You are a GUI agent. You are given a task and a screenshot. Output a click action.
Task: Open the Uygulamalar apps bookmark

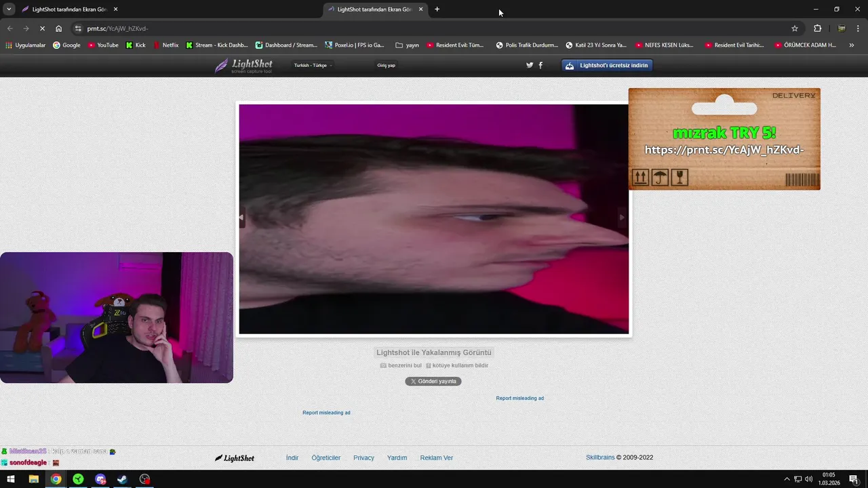26,45
